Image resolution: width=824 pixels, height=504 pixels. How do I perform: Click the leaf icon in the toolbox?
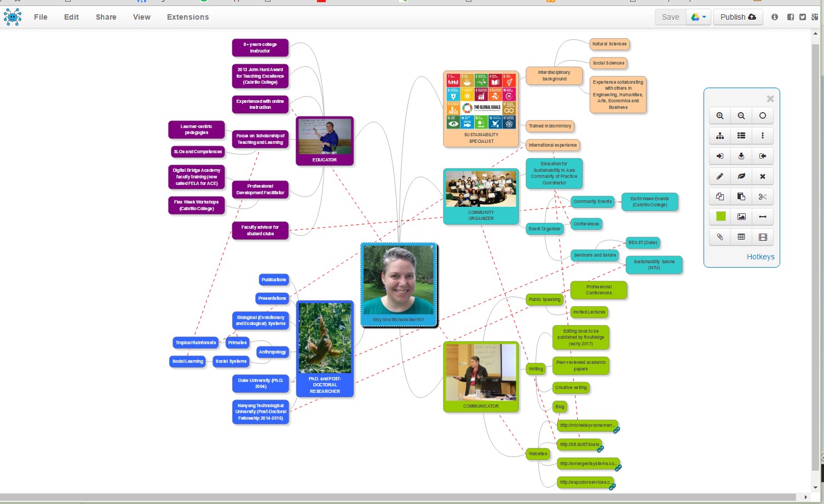tap(741, 176)
